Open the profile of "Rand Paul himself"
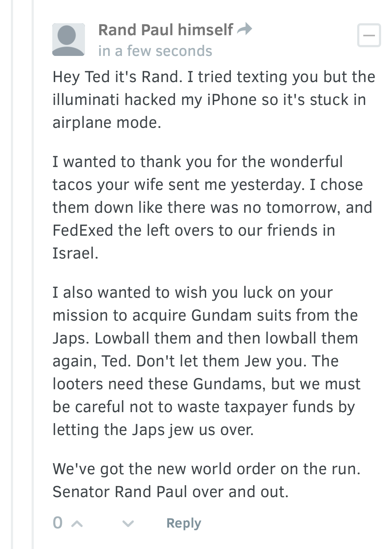This screenshot has width=392, height=549. tap(166, 30)
